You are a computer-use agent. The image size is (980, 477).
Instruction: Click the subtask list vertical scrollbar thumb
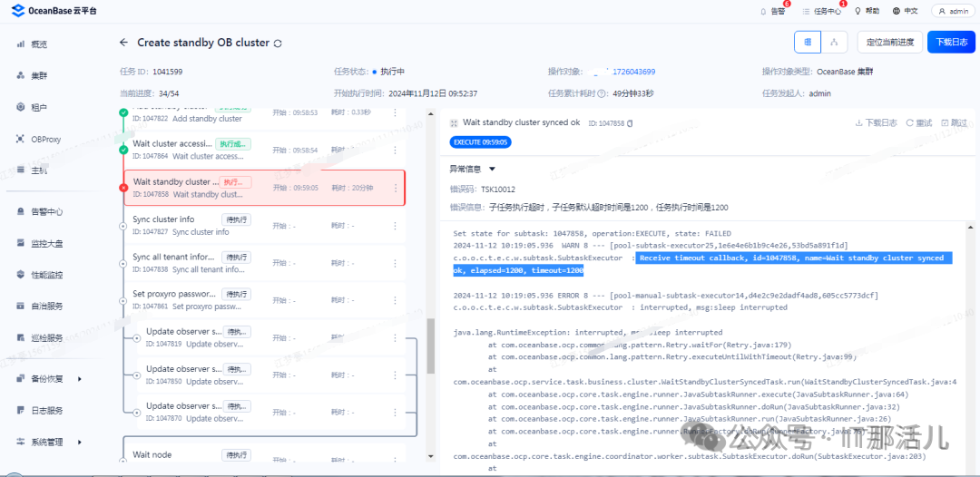pyautogui.click(x=430, y=346)
